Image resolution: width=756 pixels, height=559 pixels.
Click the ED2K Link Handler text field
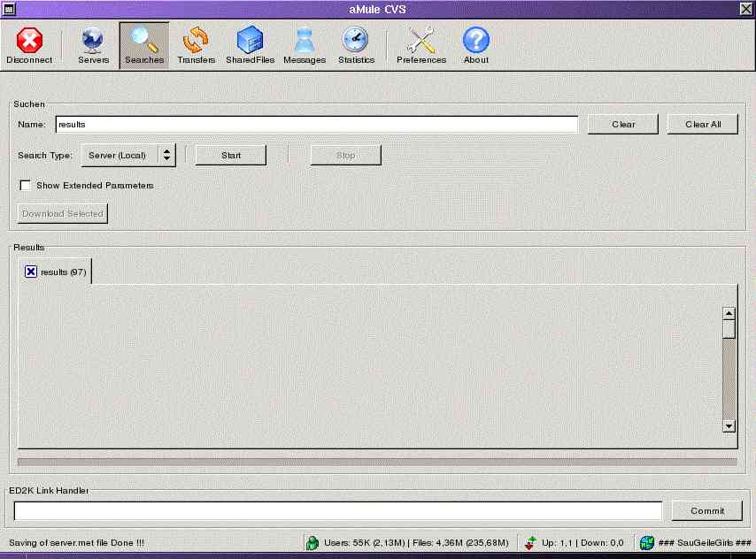tap(337, 510)
